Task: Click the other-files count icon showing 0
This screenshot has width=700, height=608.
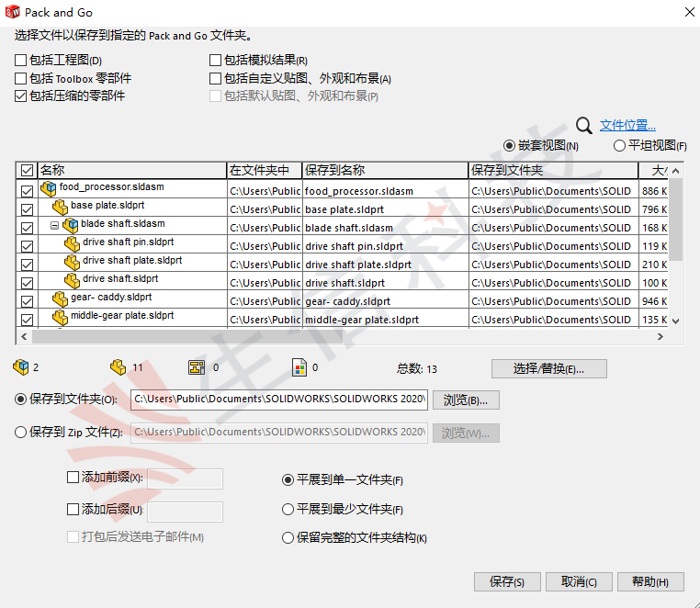Action: (x=299, y=367)
